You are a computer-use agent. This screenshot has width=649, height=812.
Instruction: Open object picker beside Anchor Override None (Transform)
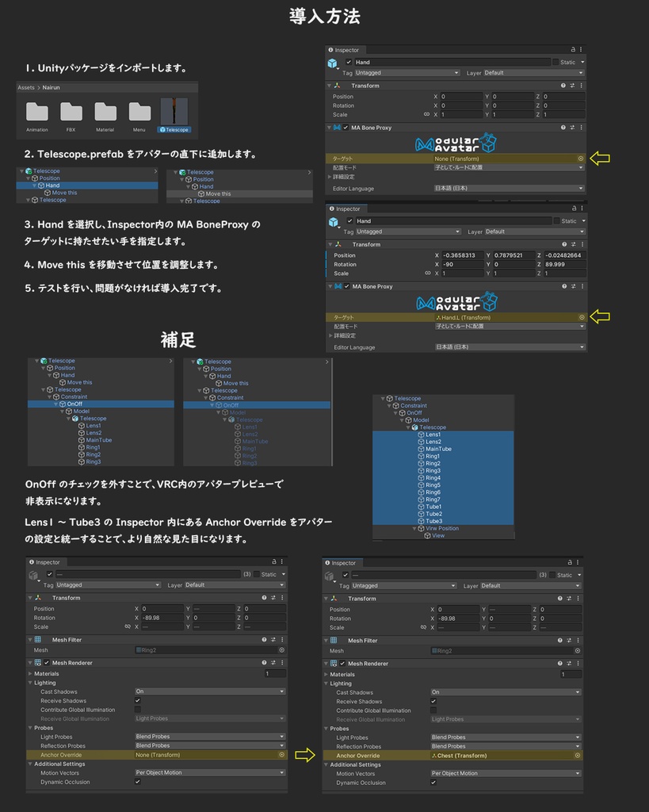pyautogui.click(x=281, y=755)
